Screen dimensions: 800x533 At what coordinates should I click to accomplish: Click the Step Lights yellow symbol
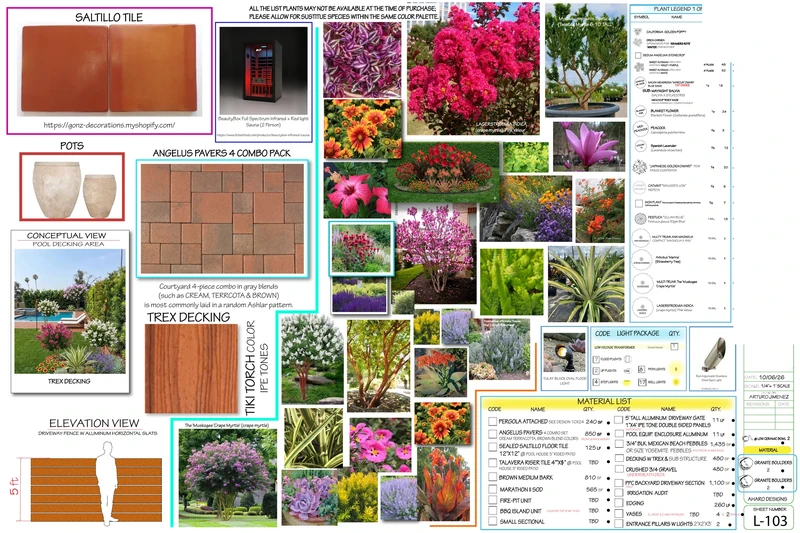[x=627, y=383]
